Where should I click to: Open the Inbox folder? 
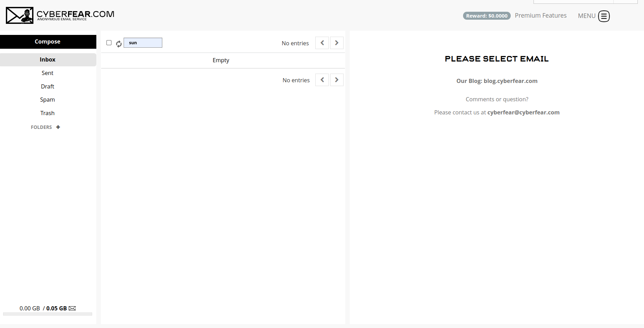pos(48,59)
